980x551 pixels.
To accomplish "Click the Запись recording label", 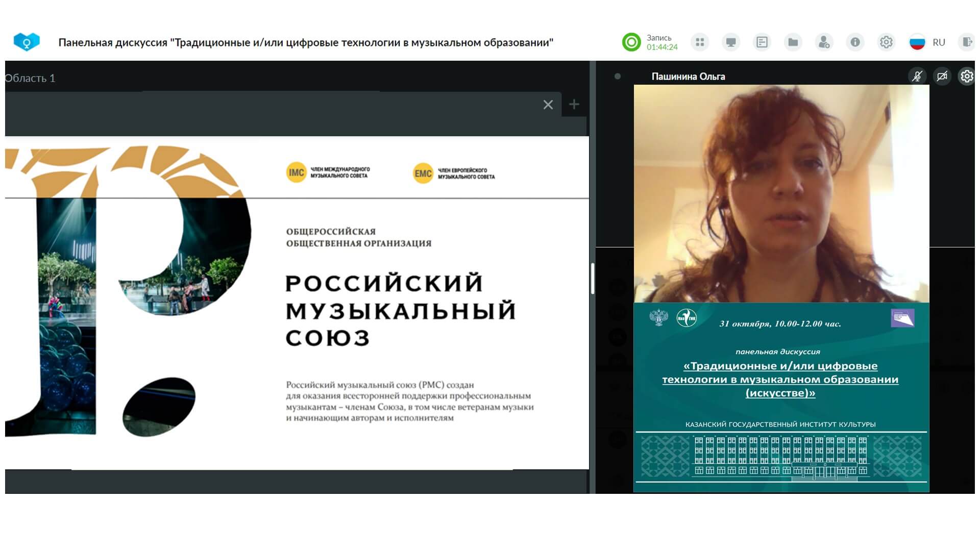I will [659, 38].
